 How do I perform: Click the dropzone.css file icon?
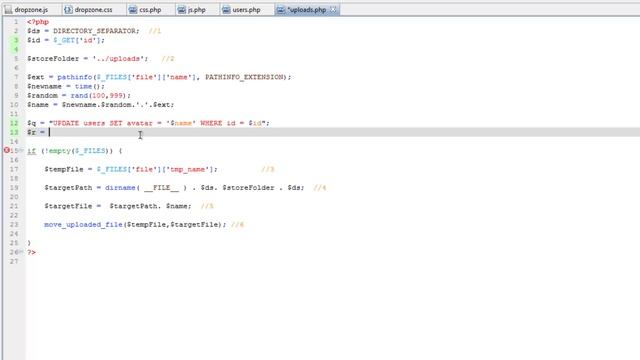(x=68, y=9)
